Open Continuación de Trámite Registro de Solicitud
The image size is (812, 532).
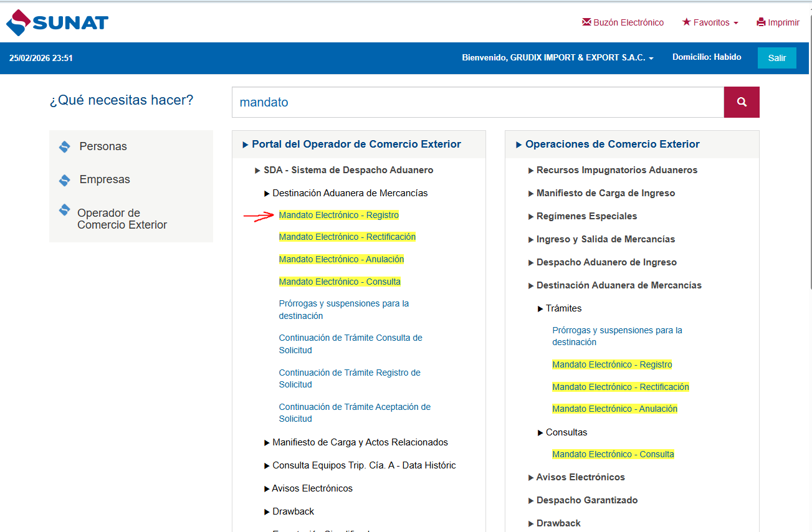tap(350, 379)
